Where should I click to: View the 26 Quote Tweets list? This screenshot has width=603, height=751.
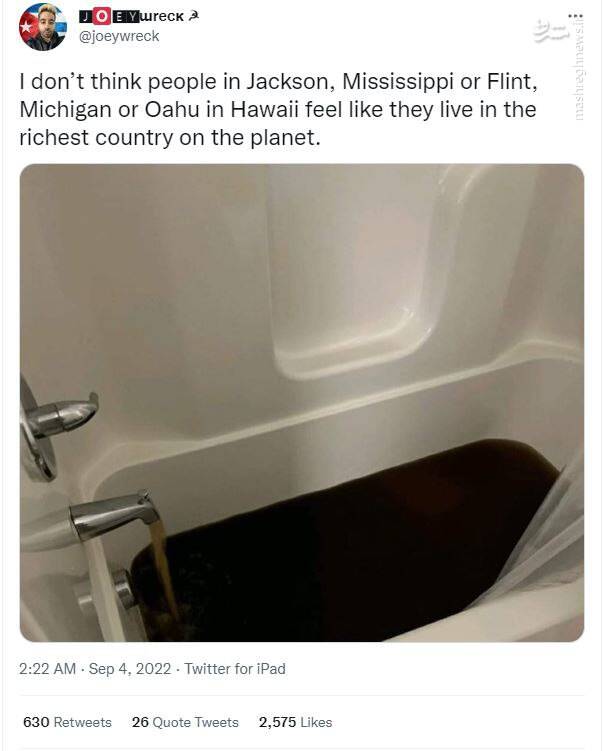185,722
